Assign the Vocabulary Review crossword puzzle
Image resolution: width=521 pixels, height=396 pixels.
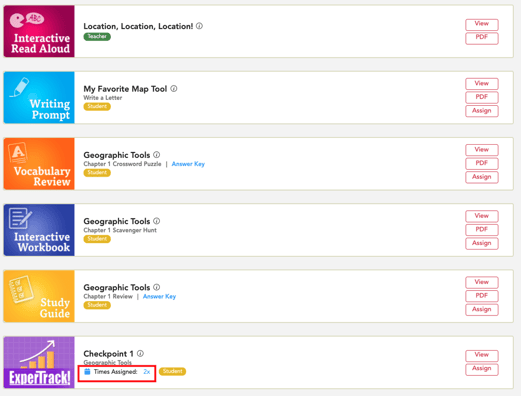pos(482,177)
